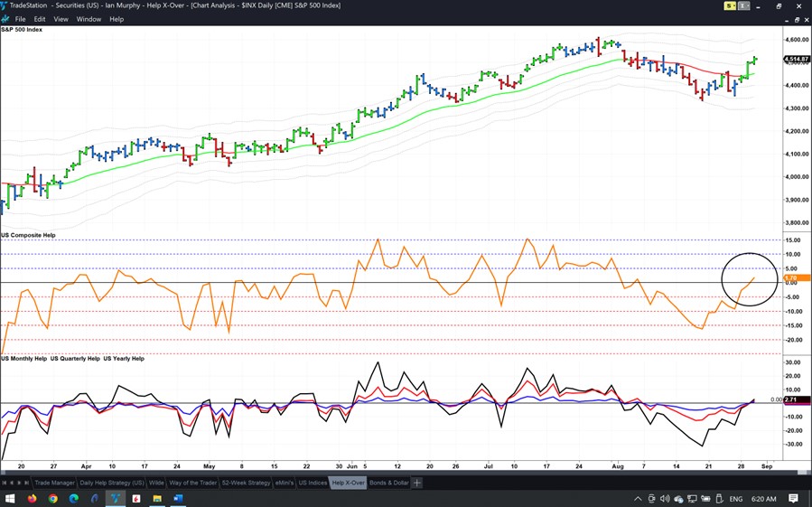Select the 52-Week Strategy tab

[246, 483]
